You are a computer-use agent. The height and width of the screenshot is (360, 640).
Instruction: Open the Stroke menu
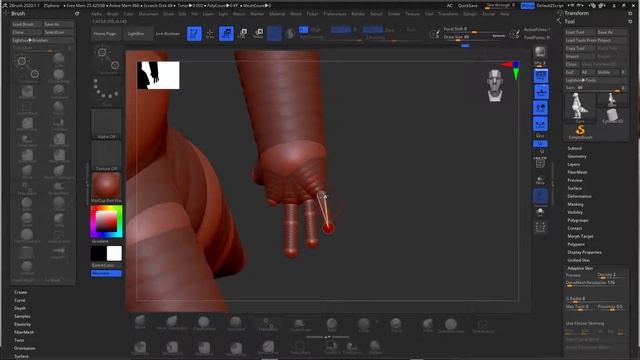click(x=393, y=14)
